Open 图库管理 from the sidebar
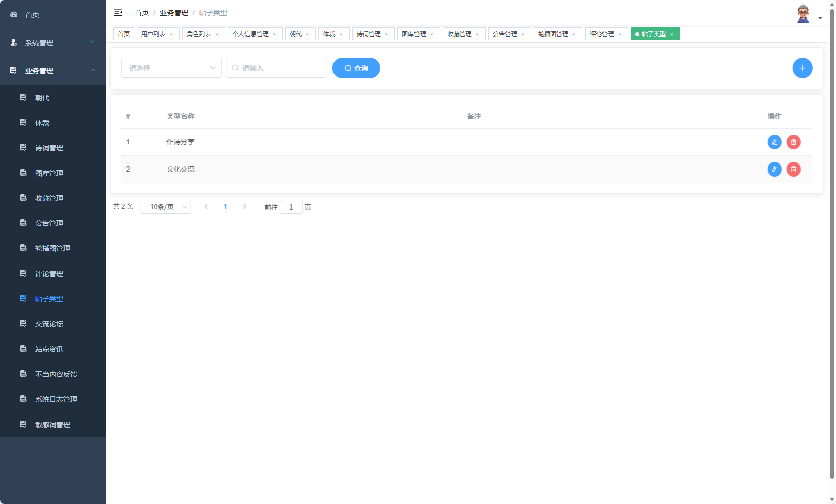The height and width of the screenshot is (504, 836). tap(49, 173)
